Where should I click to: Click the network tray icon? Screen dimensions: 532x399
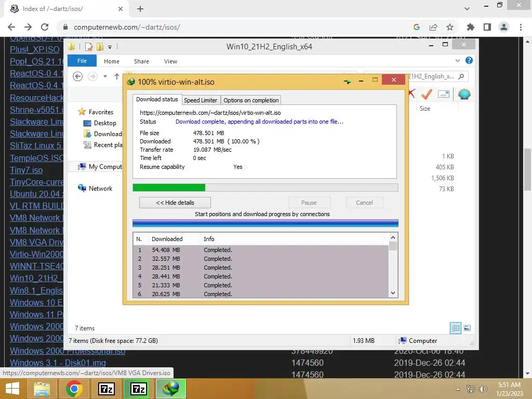click(470, 389)
